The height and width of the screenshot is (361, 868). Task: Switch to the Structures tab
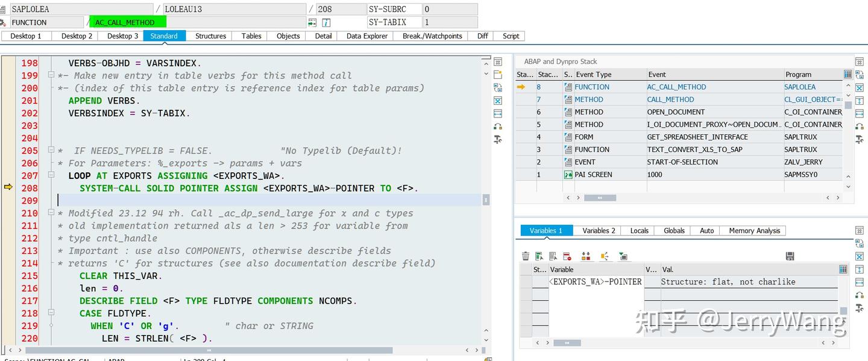click(210, 36)
